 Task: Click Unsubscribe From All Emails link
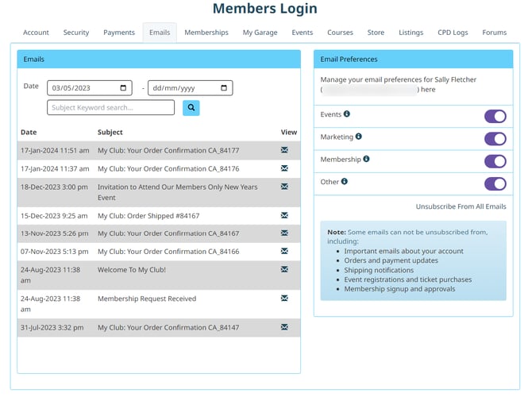click(461, 206)
